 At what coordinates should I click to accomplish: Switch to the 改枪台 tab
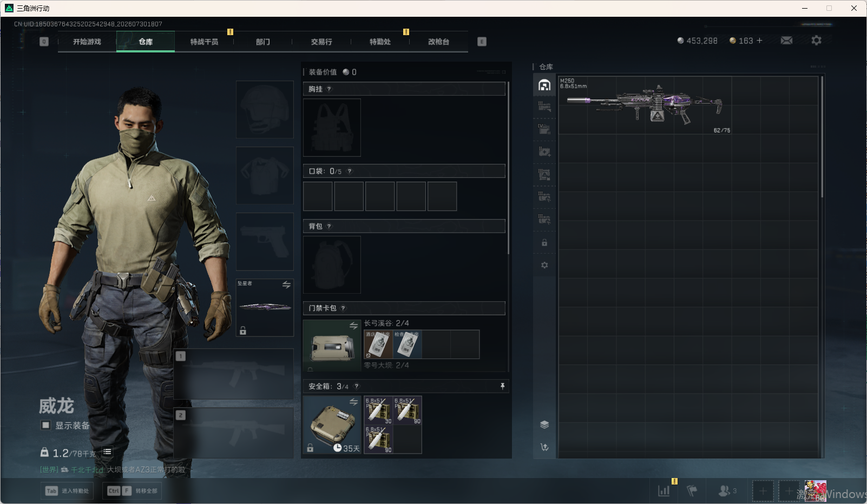(x=438, y=42)
